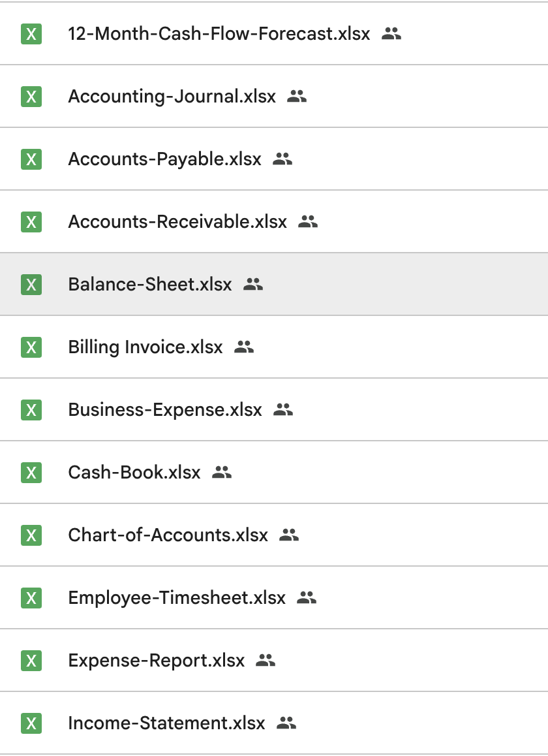The image size is (548, 756).
Task: Select the highlighted Balance-Sheet.xlsx file name
Action: click(149, 285)
